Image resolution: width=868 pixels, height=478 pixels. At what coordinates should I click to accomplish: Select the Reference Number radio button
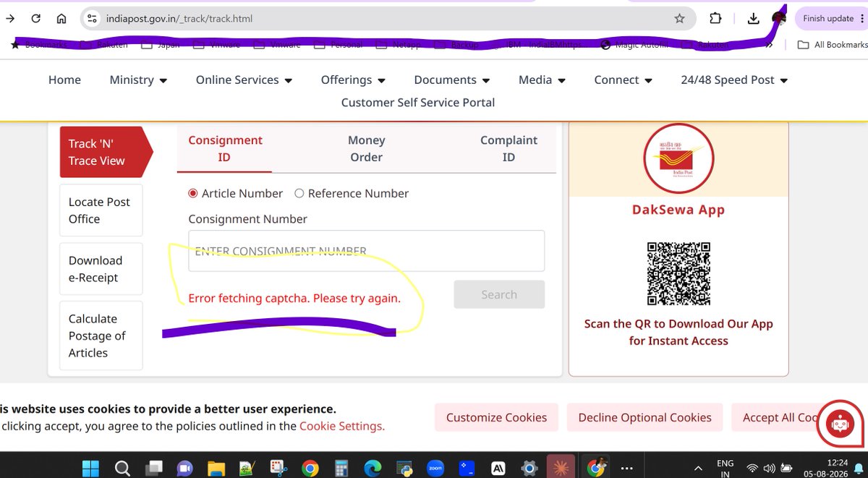(299, 193)
